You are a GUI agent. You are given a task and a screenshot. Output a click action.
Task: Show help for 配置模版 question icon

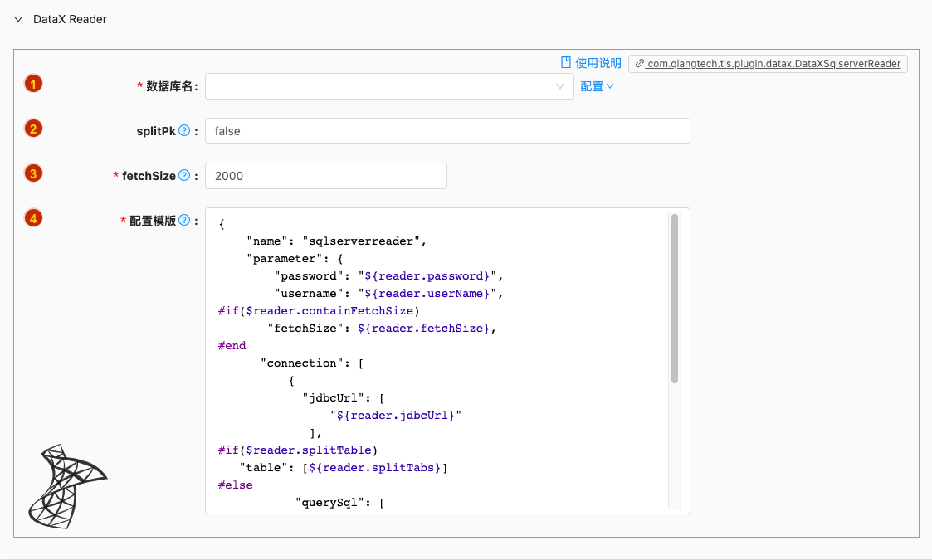[x=184, y=220]
